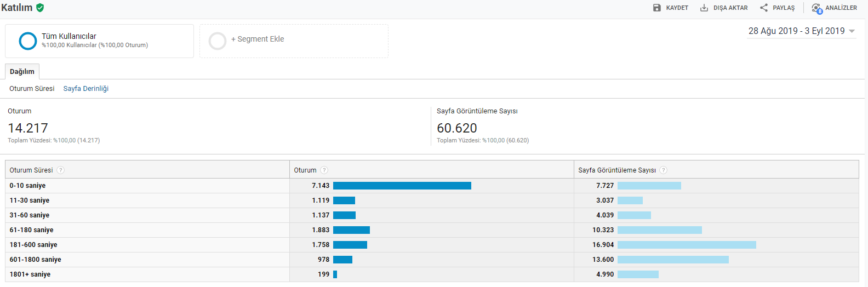
Task: Click help icon beside Sayfa Görüntüleme Sayısı header
Action: pos(664,170)
